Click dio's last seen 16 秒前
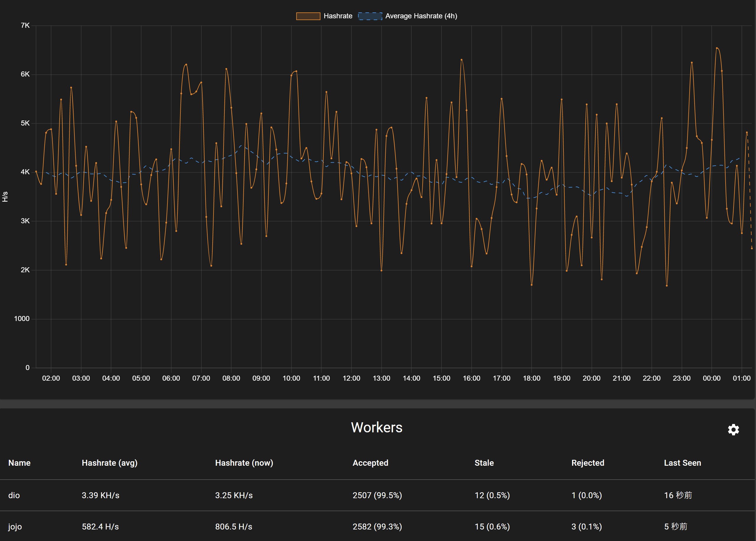 (678, 495)
